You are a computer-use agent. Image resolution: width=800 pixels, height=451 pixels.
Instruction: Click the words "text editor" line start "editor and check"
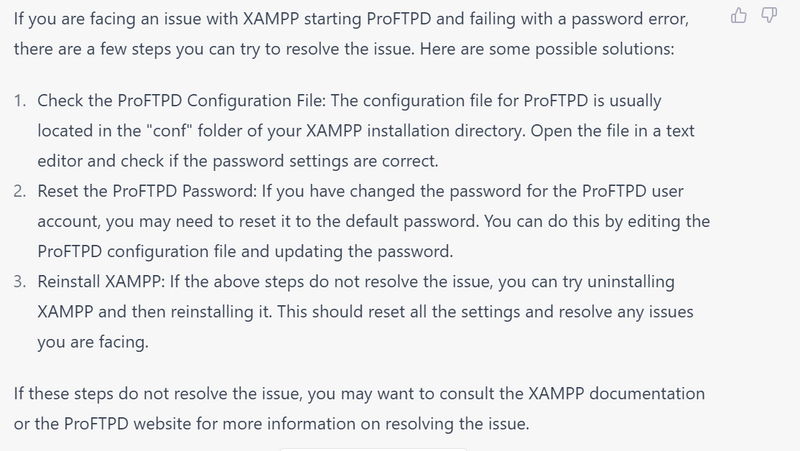60,161
